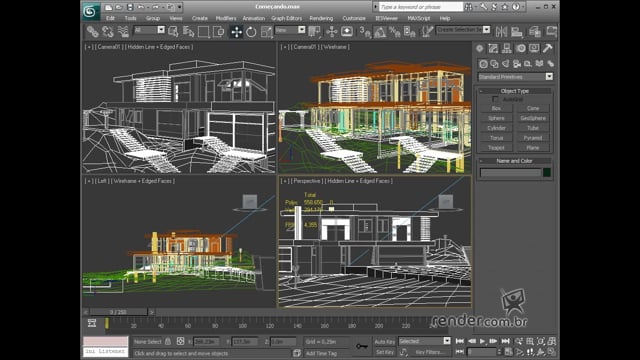Activate the Select and Scale tool
This screenshot has height=360, width=640.
pos(267,31)
